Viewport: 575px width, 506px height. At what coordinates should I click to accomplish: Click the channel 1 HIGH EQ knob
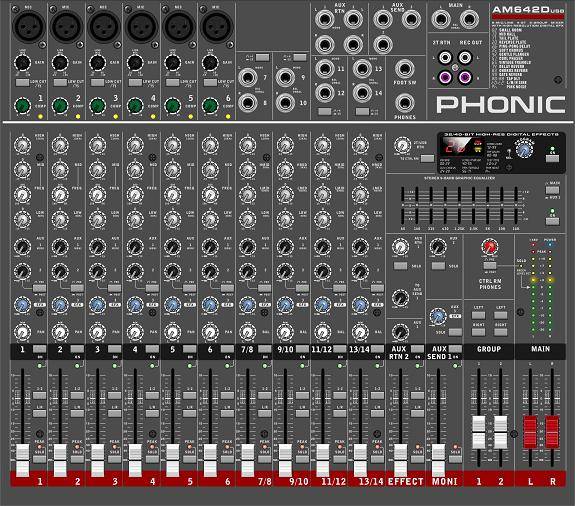point(22,146)
